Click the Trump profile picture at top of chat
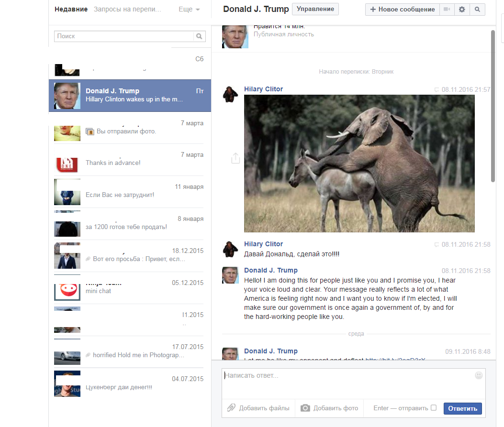The height and width of the screenshot is (427, 504). pos(235,37)
